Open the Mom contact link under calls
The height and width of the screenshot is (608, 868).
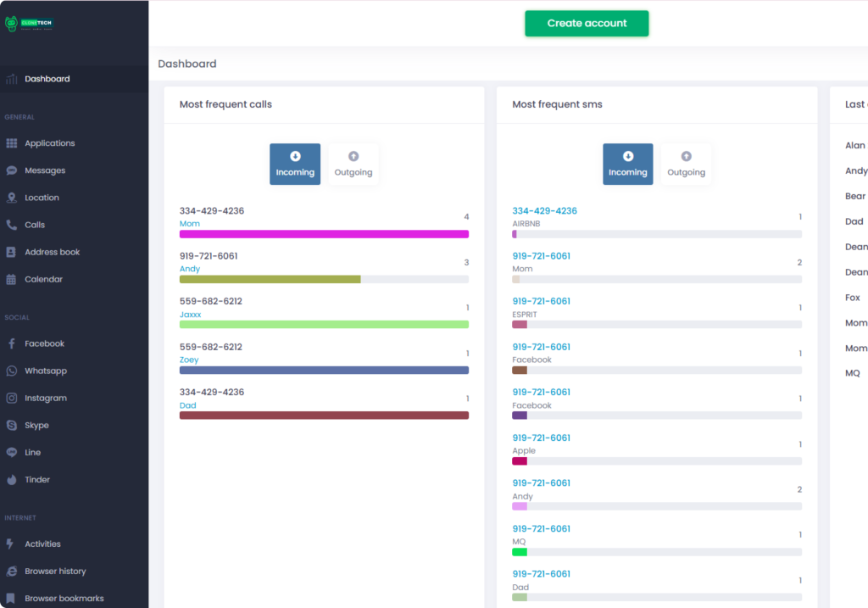[189, 224]
